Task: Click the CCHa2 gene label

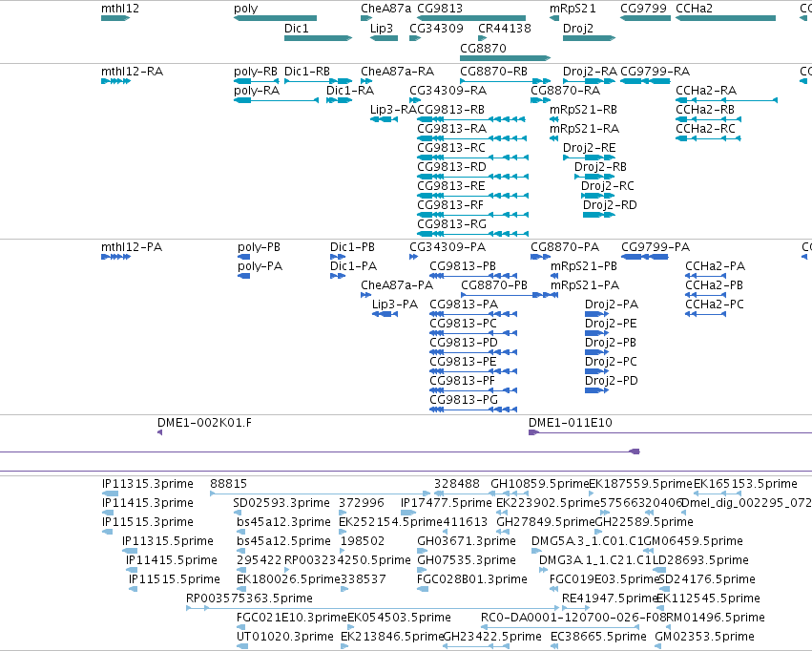Action: point(694,9)
